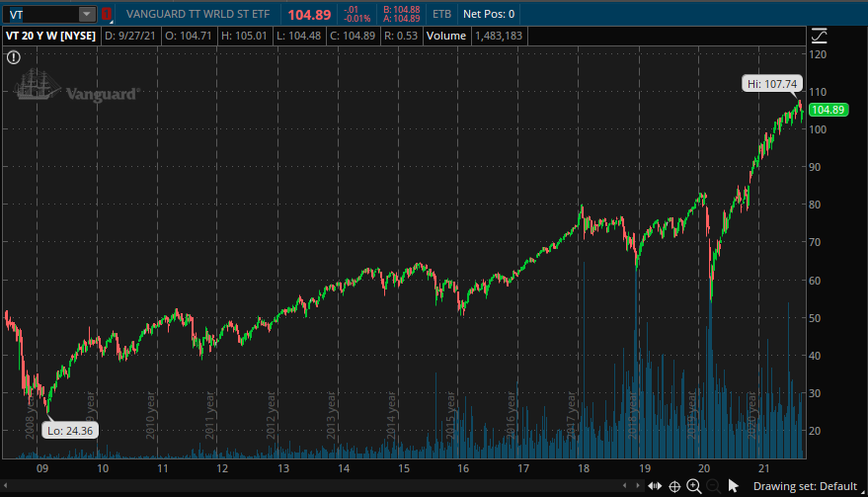868x497 pixels.
Task: Click the 60 price axis label
Action: point(815,281)
